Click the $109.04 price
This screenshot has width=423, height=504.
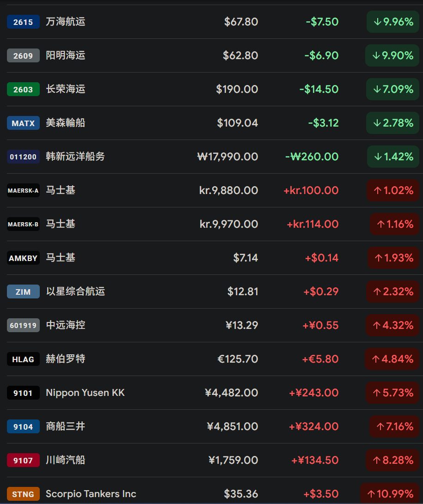(x=238, y=123)
